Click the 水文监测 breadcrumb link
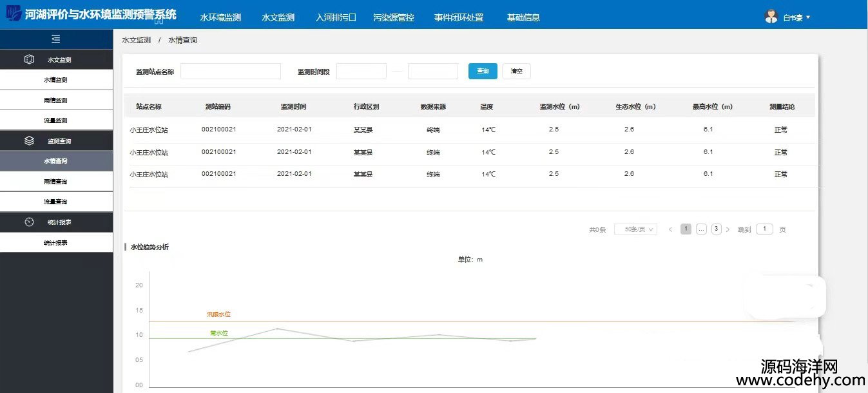Viewport: 868px width, 393px height. coord(136,40)
